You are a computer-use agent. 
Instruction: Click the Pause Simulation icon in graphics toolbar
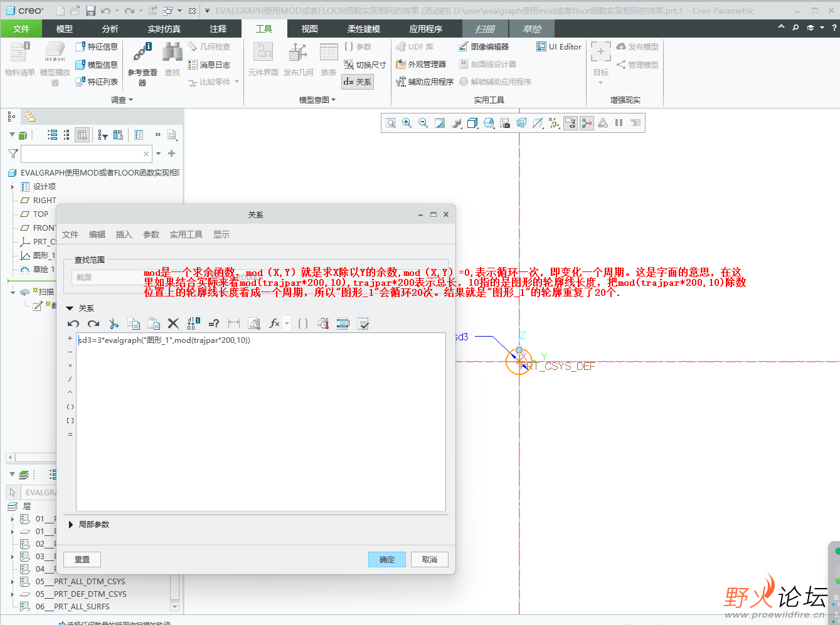(619, 123)
